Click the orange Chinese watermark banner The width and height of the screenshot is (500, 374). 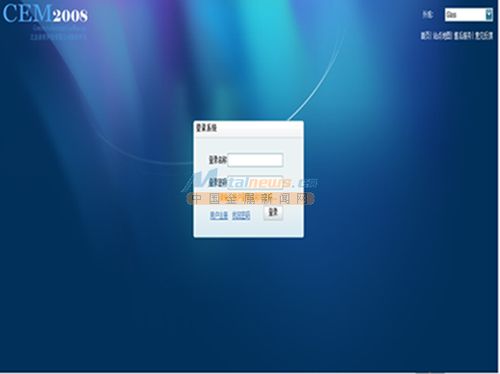point(251,199)
